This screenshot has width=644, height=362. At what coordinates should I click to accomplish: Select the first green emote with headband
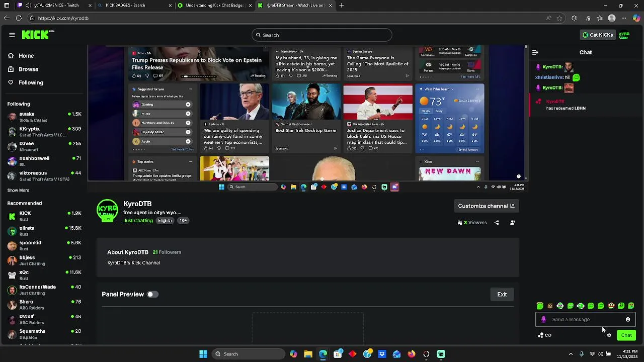[x=540, y=306]
